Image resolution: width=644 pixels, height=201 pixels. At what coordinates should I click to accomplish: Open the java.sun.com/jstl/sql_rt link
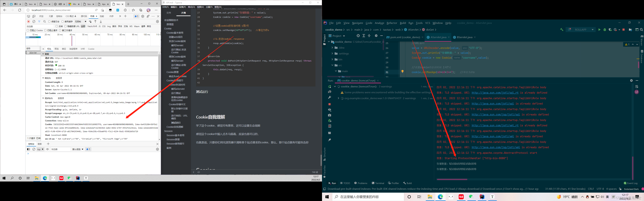[x=495, y=93]
